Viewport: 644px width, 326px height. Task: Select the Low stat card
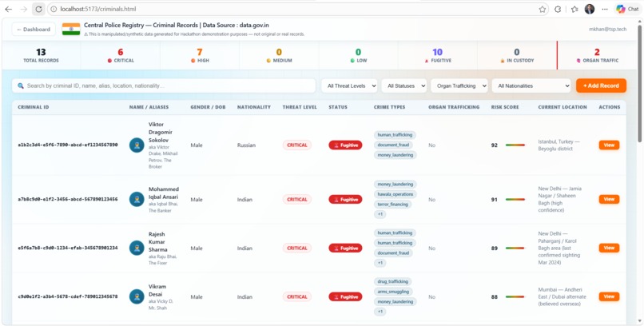click(358, 55)
